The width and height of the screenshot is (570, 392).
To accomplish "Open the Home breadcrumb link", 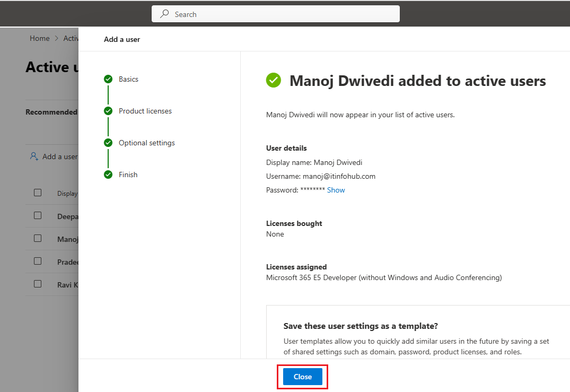I will (40, 38).
